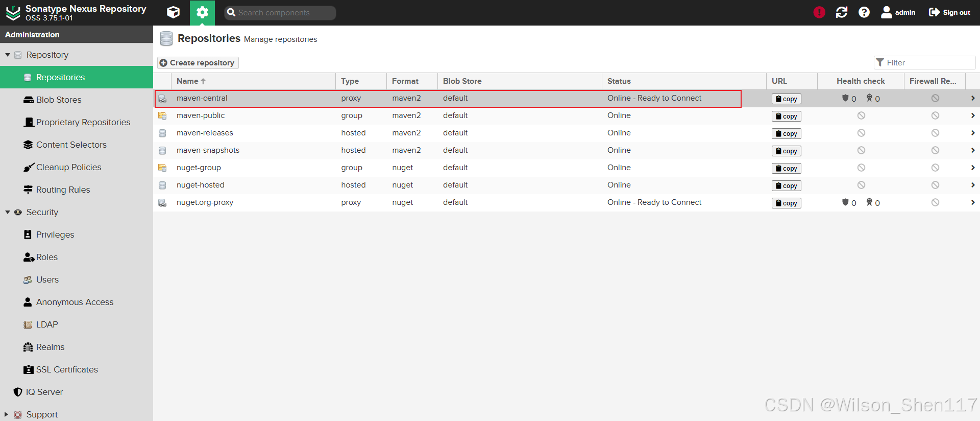The height and width of the screenshot is (421, 980).
Task: Sort by the Type column header
Action: [x=361, y=81]
